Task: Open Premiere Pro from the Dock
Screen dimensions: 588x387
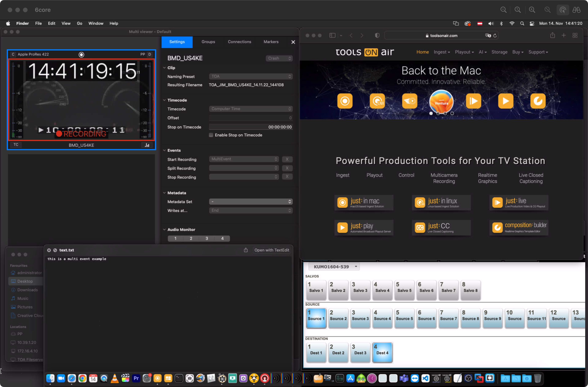Action: (136, 378)
